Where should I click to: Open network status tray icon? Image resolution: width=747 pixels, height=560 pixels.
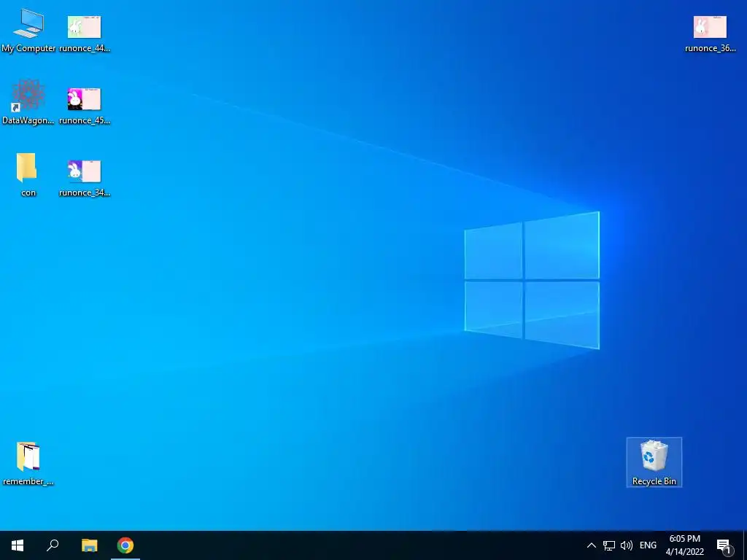coord(609,545)
